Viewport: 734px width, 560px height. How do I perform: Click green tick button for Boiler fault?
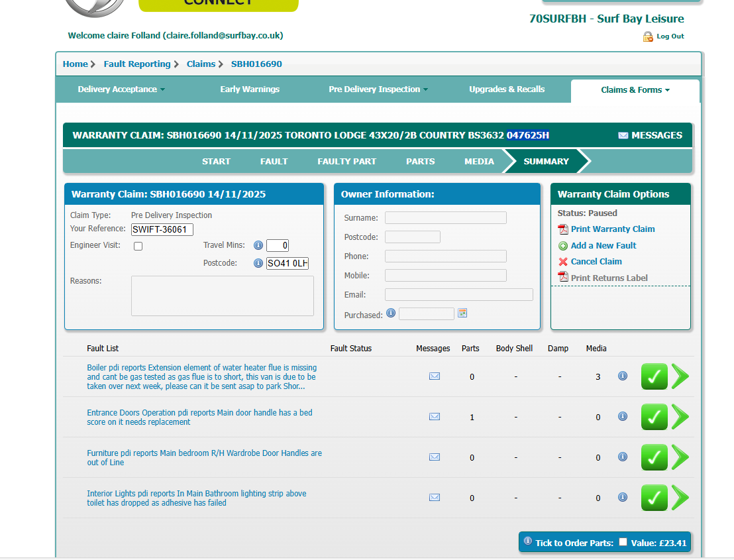click(655, 376)
